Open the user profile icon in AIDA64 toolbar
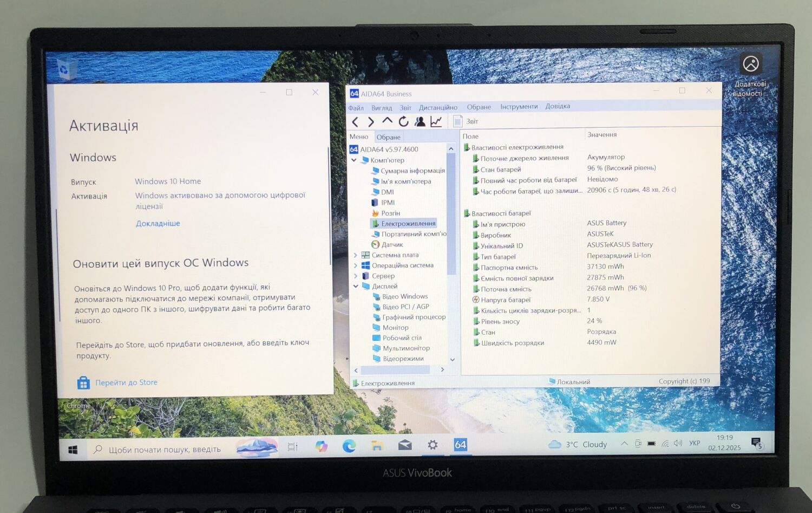The height and width of the screenshot is (513, 812). pos(420,121)
